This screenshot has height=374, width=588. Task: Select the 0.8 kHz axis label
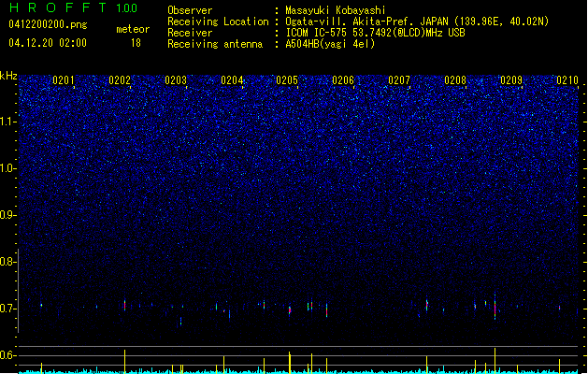pyautogui.click(x=8, y=262)
